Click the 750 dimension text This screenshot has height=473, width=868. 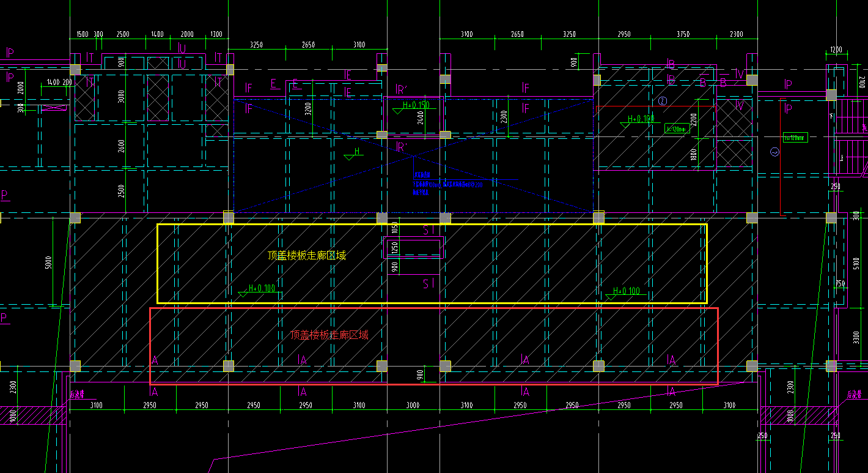click(840, 284)
